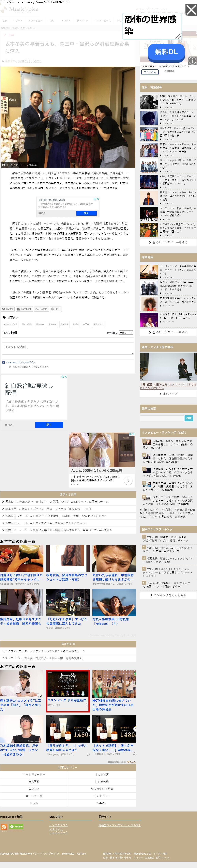Click the ad info icon under 無料DL
Screen dimensions: 197x868
click(x=192, y=61)
